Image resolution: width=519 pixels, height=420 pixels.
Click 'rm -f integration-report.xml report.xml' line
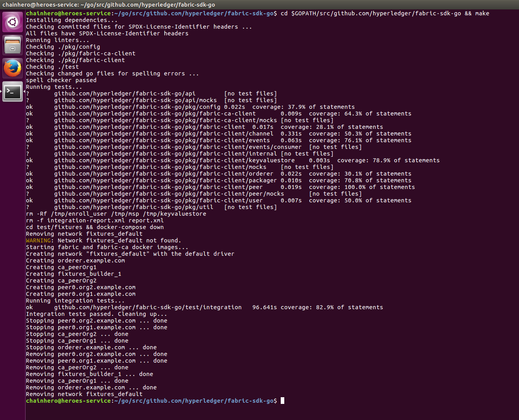click(x=95, y=220)
